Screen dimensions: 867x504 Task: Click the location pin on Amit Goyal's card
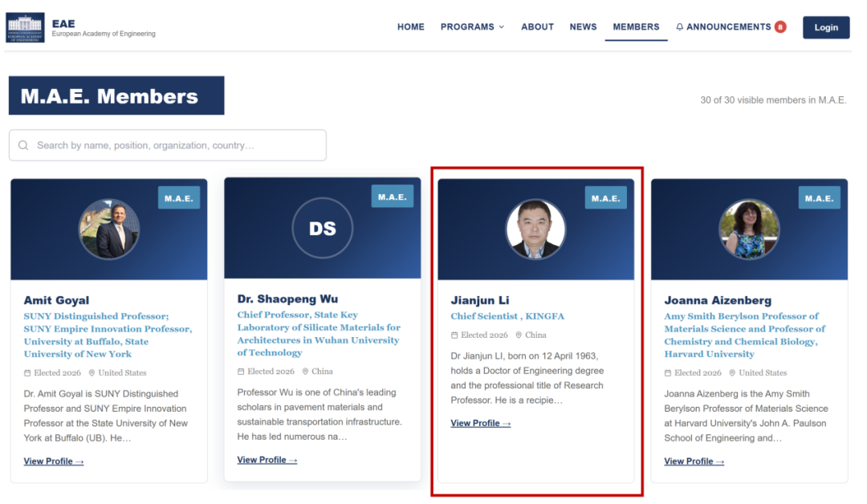click(x=92, y=373)
